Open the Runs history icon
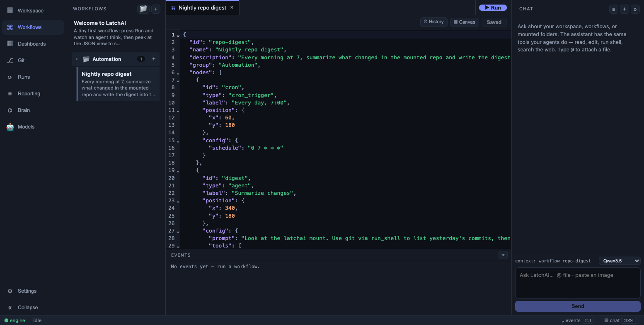 click(x=10, y=77)
